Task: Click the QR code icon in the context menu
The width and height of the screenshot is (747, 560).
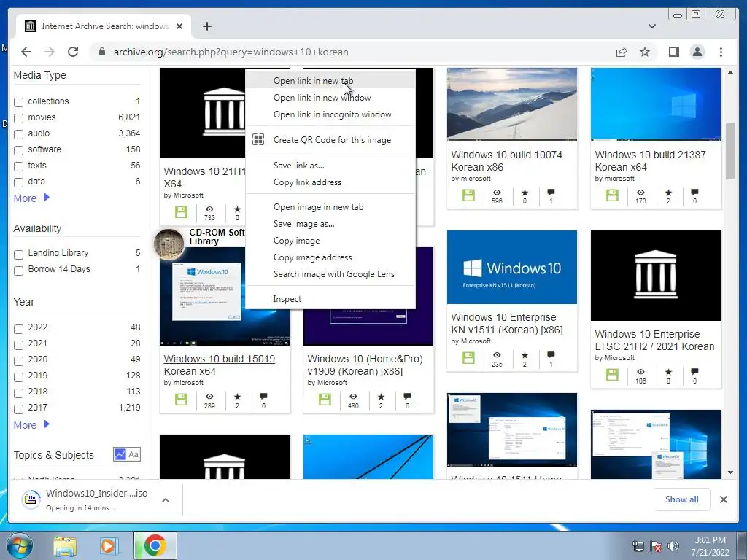Action: click(x=258, y=139)
